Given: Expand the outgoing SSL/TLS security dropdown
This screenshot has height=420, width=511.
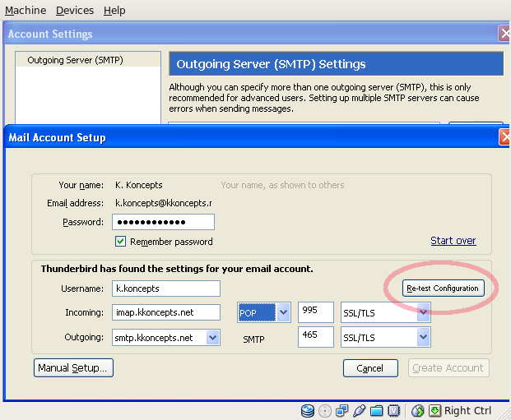Looking at the screenshot, I should 424,338.
